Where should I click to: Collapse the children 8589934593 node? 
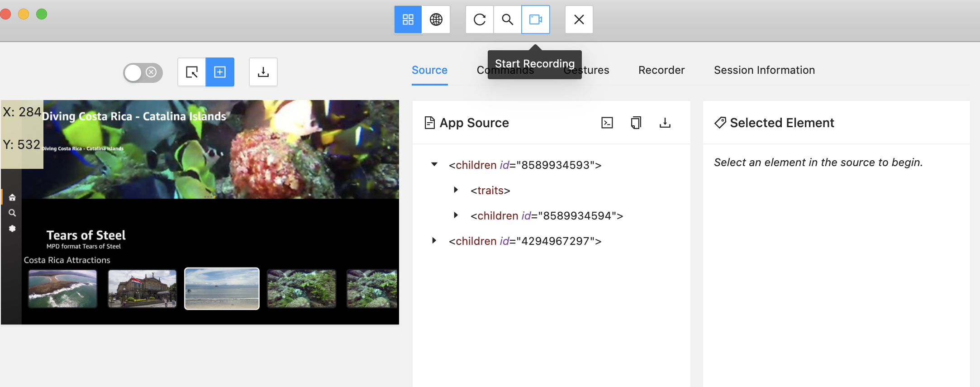coord(434,164)
